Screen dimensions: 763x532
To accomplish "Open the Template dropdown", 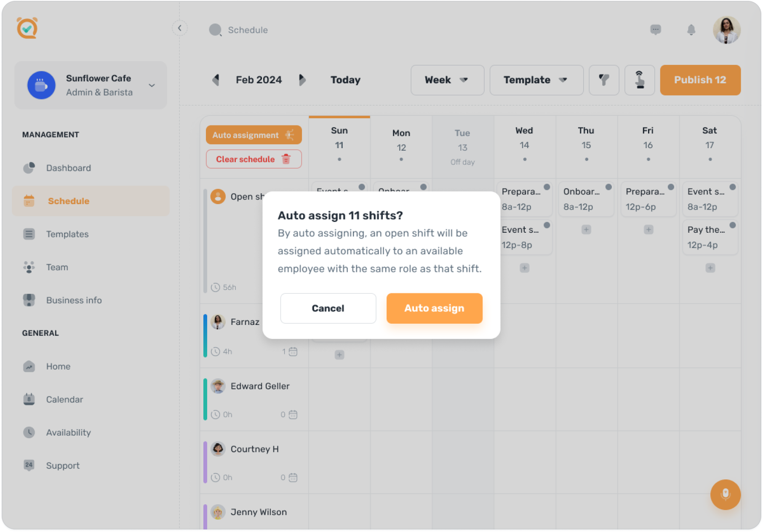I will pyautogui.click(x=536, y=80).
